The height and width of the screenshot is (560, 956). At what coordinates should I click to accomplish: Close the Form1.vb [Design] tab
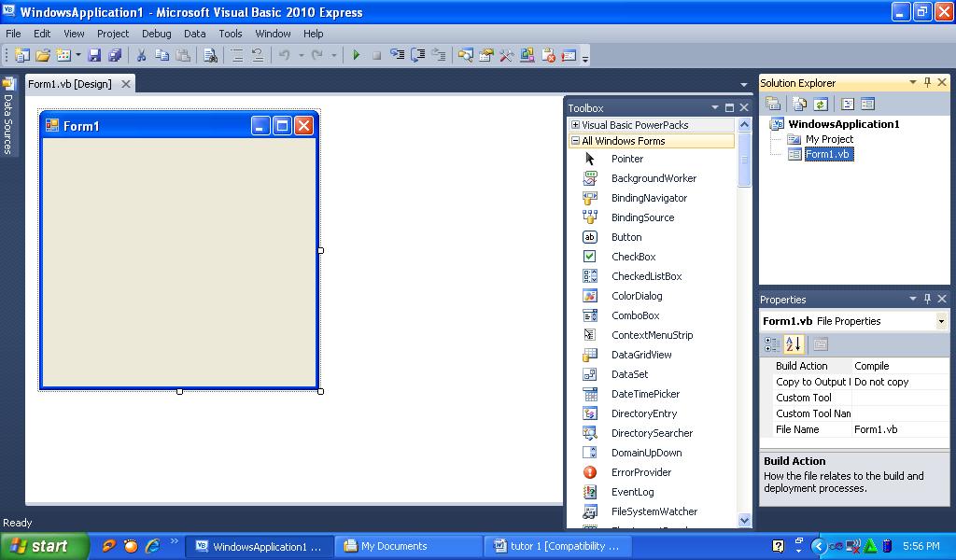[126, 84]
